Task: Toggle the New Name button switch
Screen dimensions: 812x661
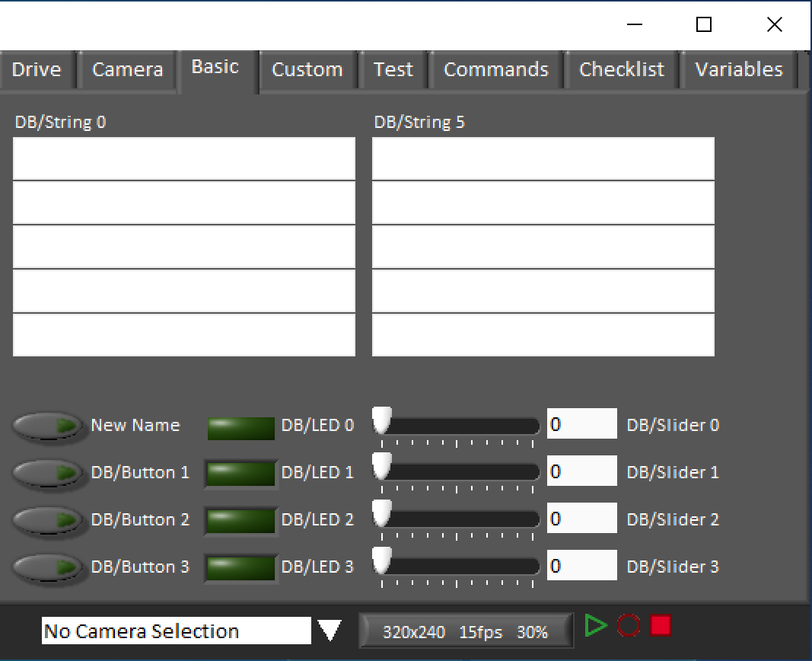Action: (x=48, y=426)
